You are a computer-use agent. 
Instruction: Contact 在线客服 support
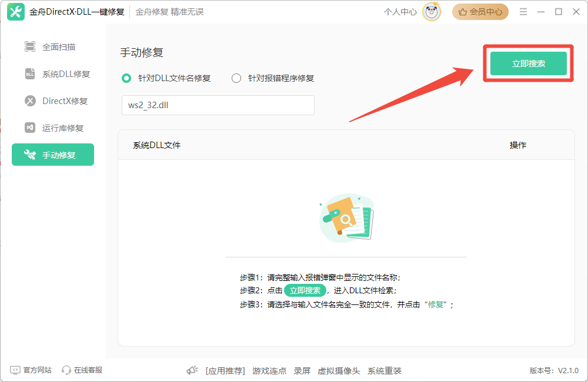(x=82, y=370)
